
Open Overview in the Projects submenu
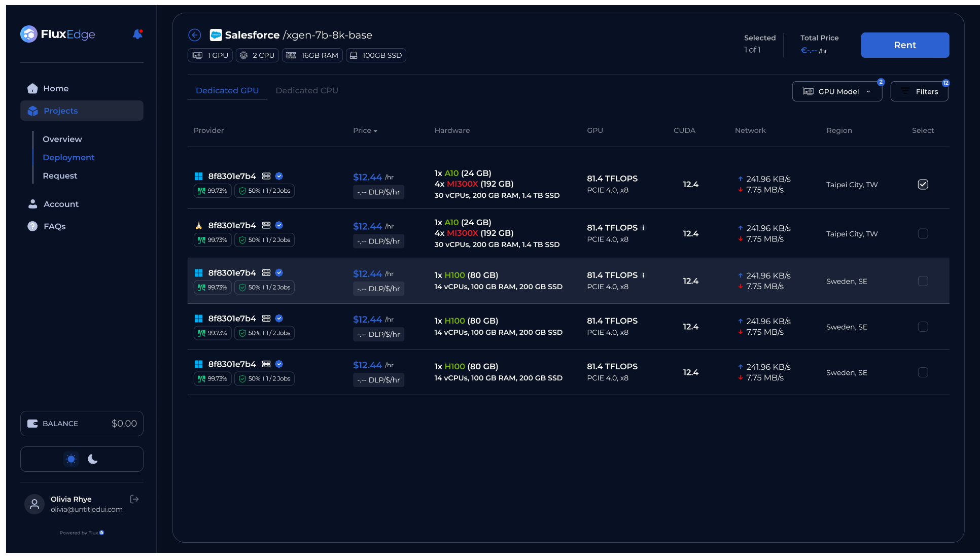(x=62, y=139)
